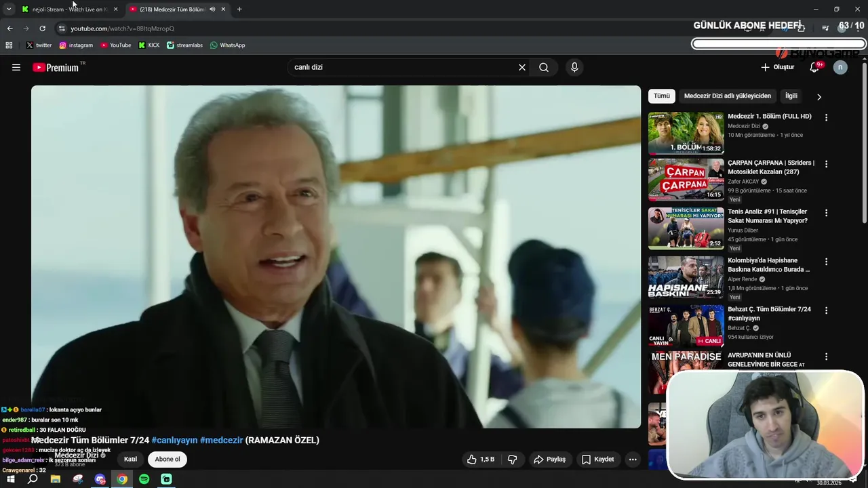Click the Abone ol subscribe button
868x488 pixels.
tap(167, 459)
